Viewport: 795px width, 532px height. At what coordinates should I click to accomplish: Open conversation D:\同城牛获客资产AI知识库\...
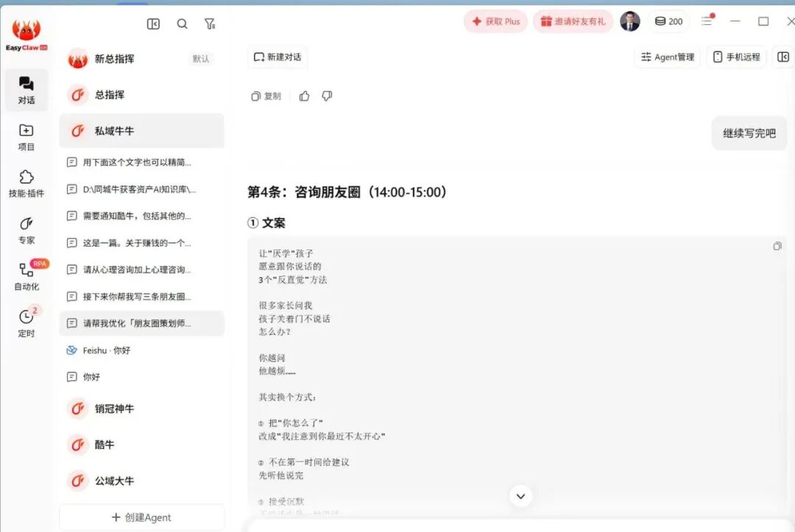(x=141, y=189)
